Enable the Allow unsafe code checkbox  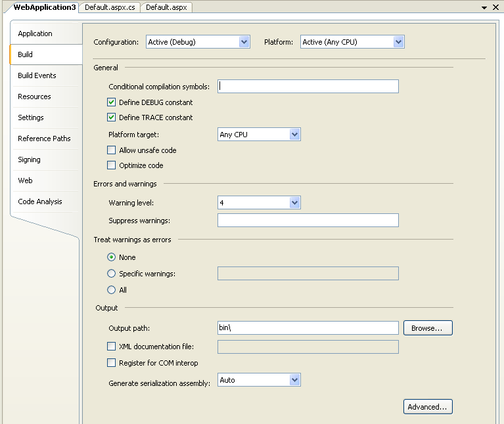[111, 150]
